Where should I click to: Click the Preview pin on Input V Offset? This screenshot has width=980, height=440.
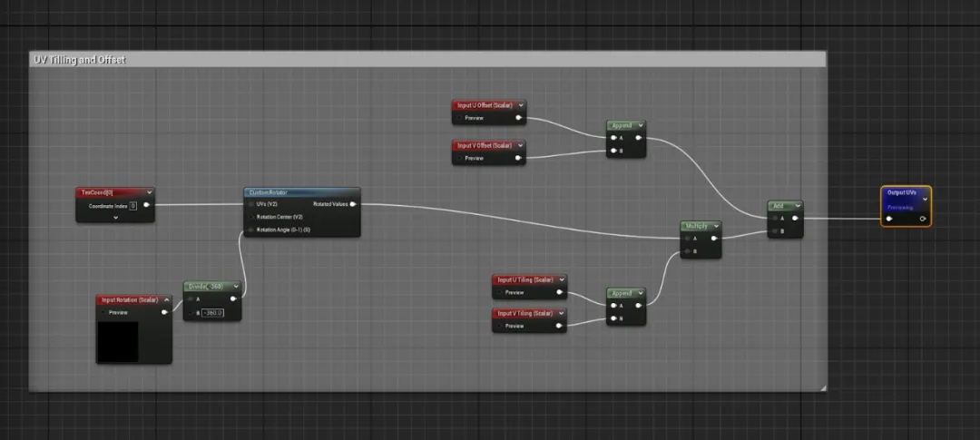tap(459, 158)
